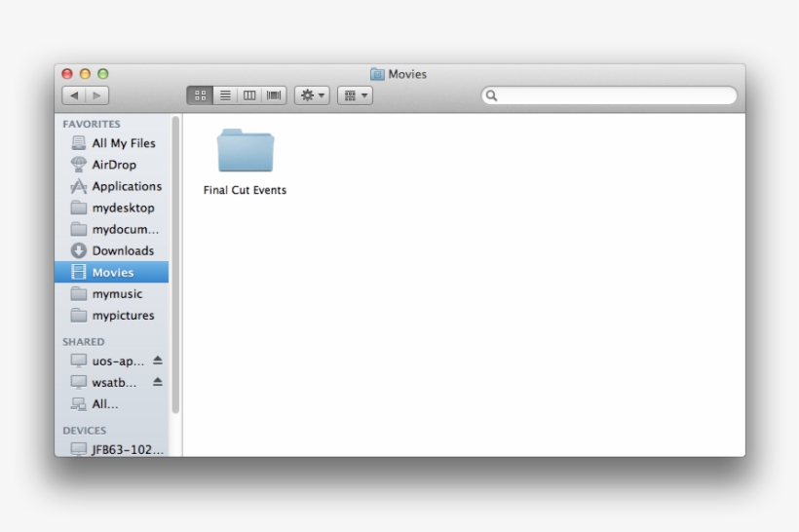Eject the wsatb shared server
The image size is (799, 532).
[158, 382]
